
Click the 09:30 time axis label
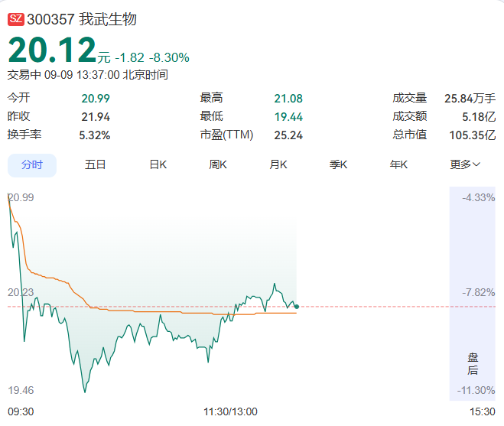click(x=21, y=412)
